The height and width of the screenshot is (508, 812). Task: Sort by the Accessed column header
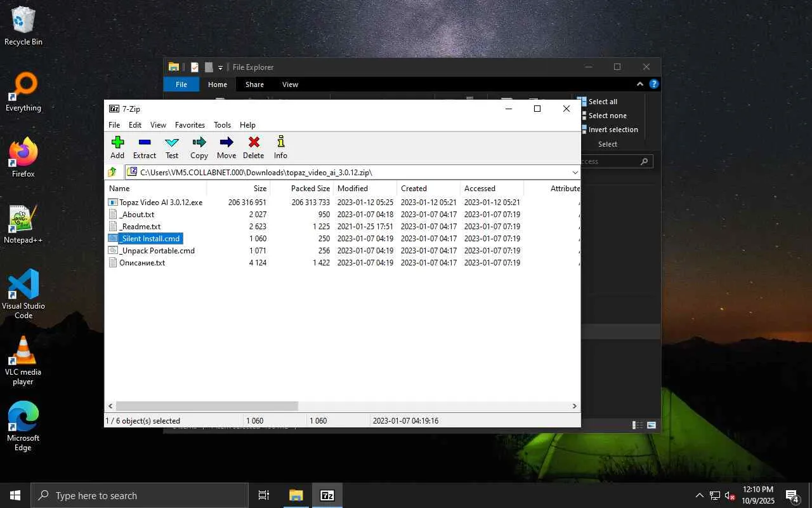492,189
